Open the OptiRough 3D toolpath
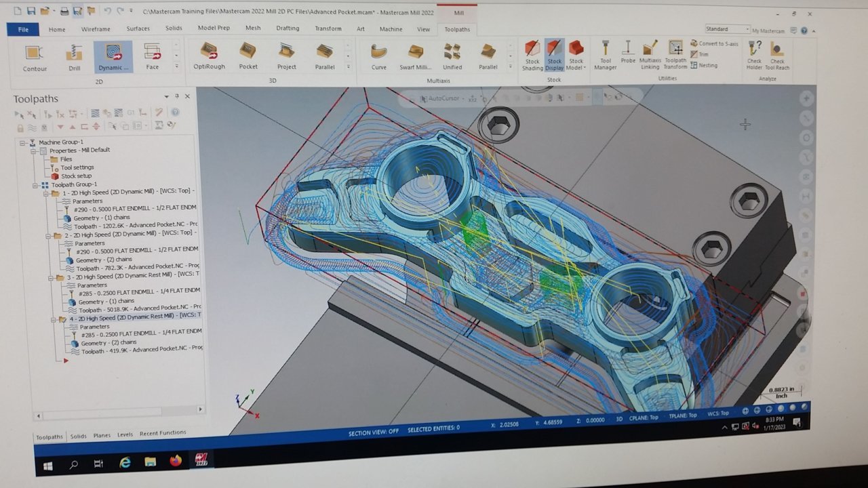The height and width of the screenshot is (488, 868). (209, 57)
